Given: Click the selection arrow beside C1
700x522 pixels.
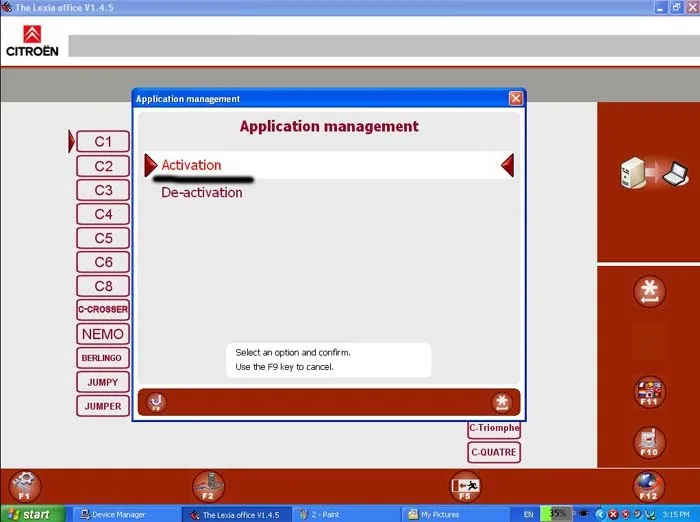Looking at the screenshot, I should 71,142.
